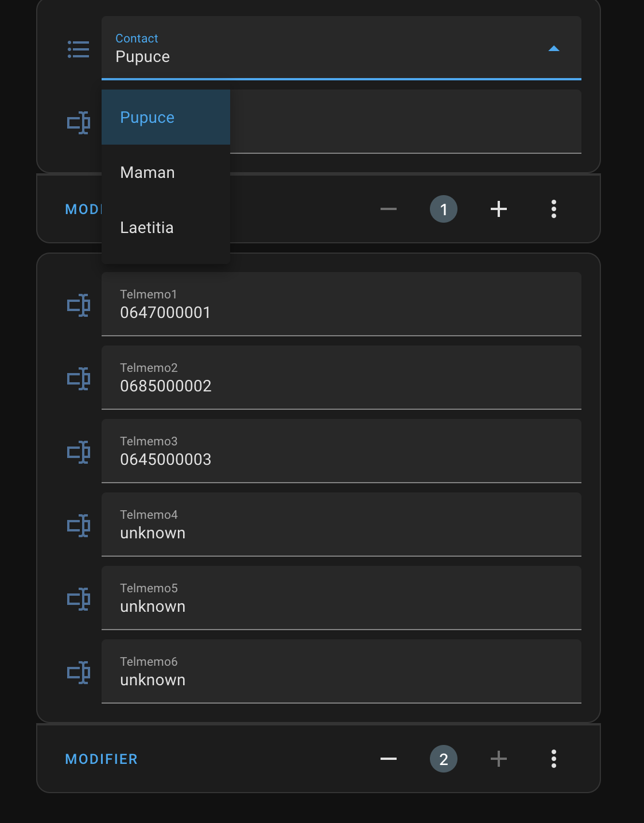Click the text-field icon next to Telmemo5
This screenshot has width=644, height=823.
(79, 599)
